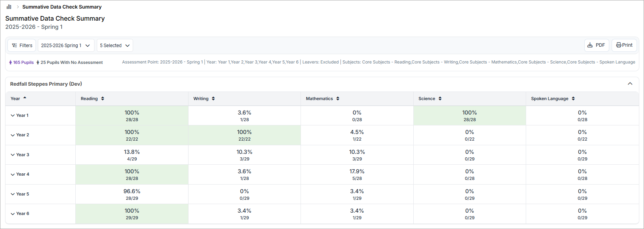Select Year 2 Writing 100% cell
644x229 pixels.
coord(244,135)
